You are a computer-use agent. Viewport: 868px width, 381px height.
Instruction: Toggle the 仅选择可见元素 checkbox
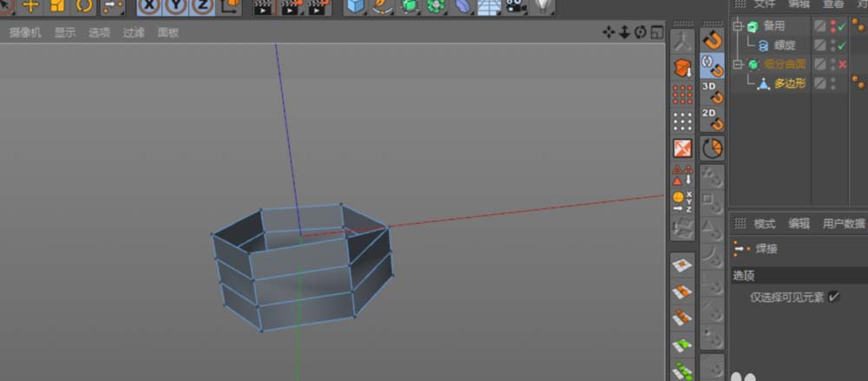click(833, 297)
